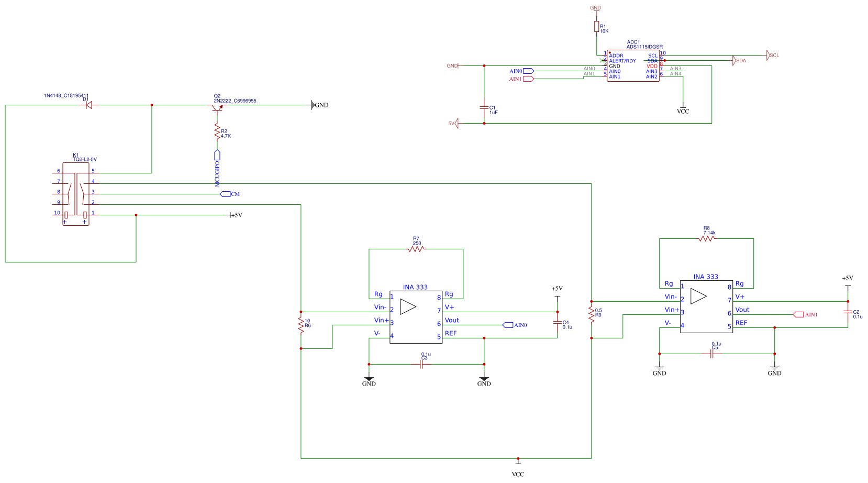Viewport: 868px width, 483px height.
Task: Click the red AIN1 port left of ADC1
Action: (529, 79)
